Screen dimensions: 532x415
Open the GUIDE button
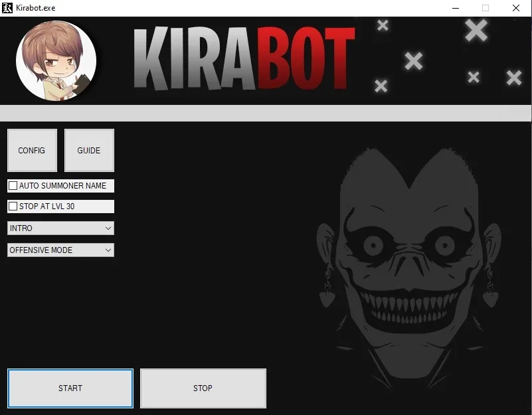[89, 150]
